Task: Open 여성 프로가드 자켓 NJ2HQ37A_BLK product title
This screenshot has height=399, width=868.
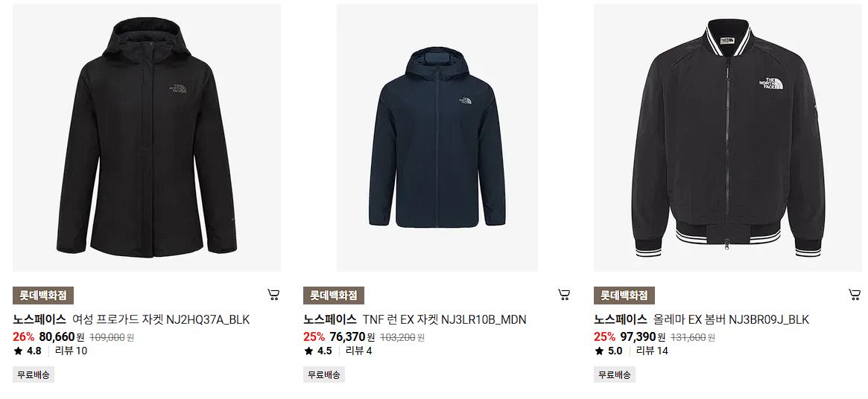Action: click(x=161, y=320)
